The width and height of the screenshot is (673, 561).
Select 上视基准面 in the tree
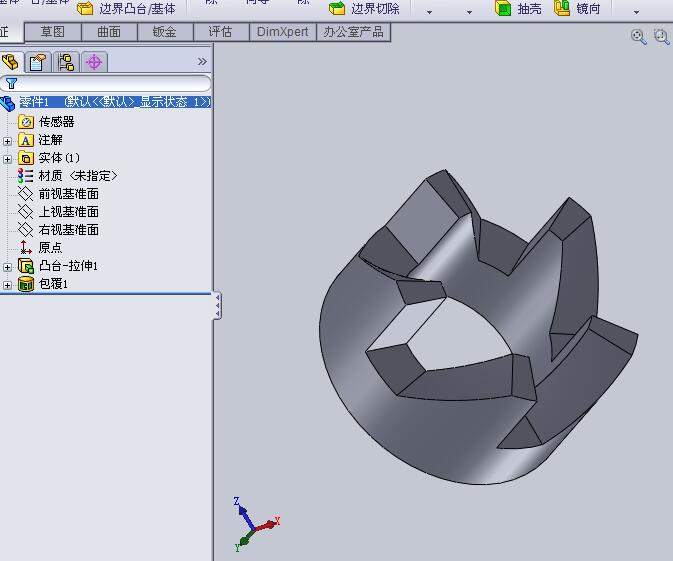click(69, 212)
